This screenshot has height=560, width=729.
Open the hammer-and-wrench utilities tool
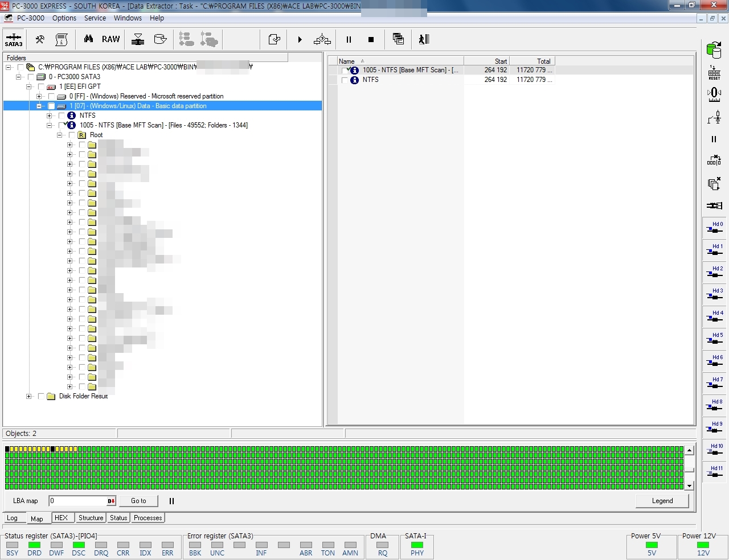click(x=40, y=39)
